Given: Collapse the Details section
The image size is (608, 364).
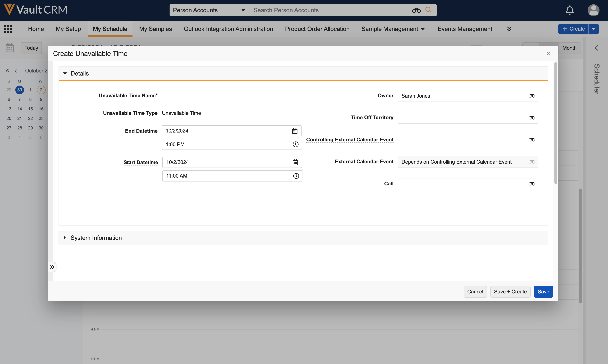Looking at the screenshot, I should pyautogui.click(x=65, y=73).
